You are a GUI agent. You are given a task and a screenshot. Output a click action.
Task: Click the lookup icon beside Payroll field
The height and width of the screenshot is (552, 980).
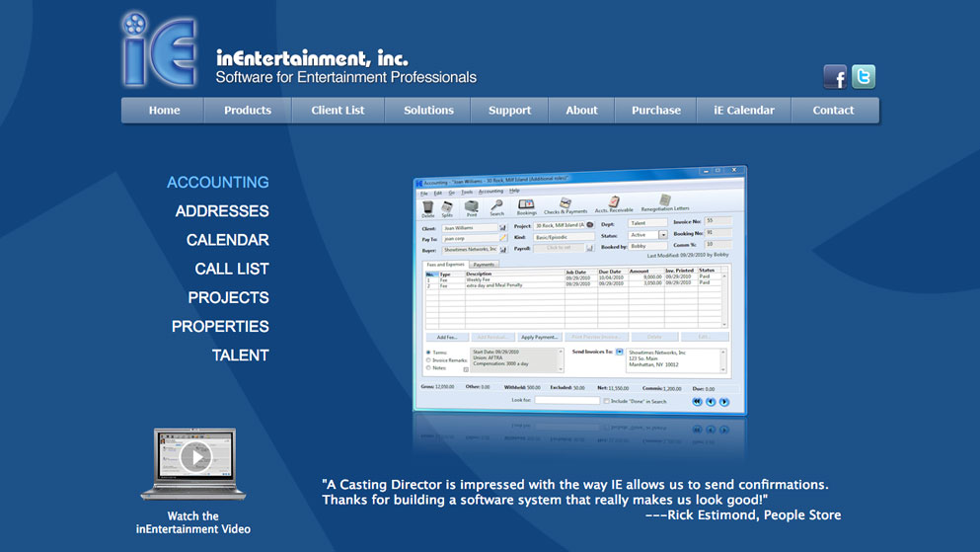click(589, 248)
